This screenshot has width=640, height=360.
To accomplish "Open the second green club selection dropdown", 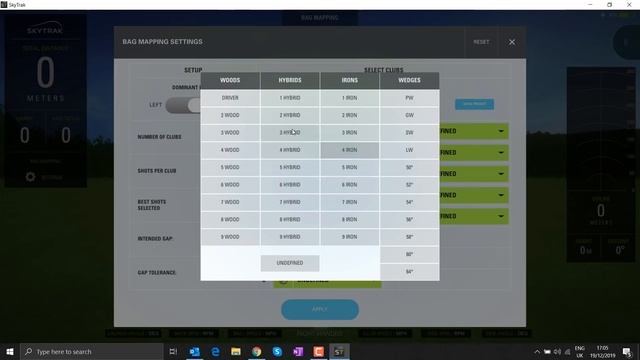I will 474,153.
